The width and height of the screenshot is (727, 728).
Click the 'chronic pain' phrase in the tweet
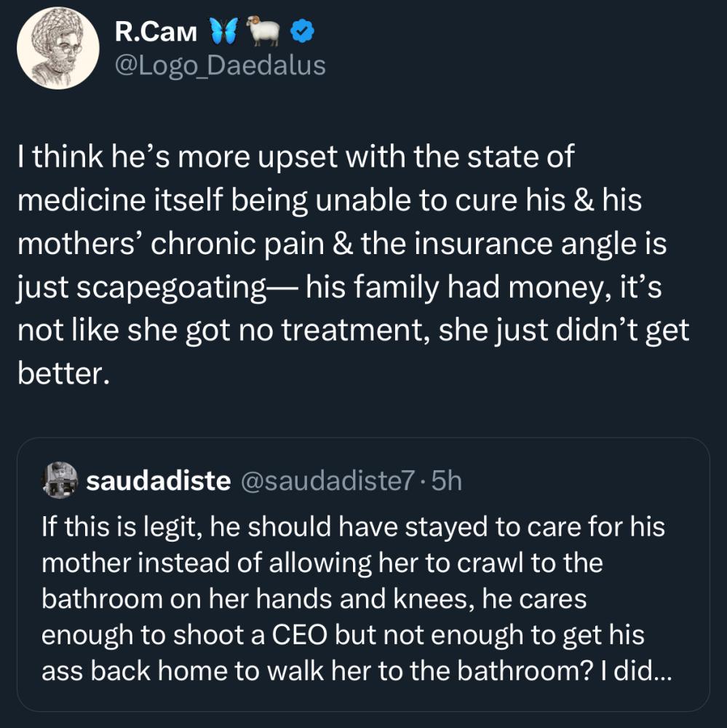(x=237, y=244)
